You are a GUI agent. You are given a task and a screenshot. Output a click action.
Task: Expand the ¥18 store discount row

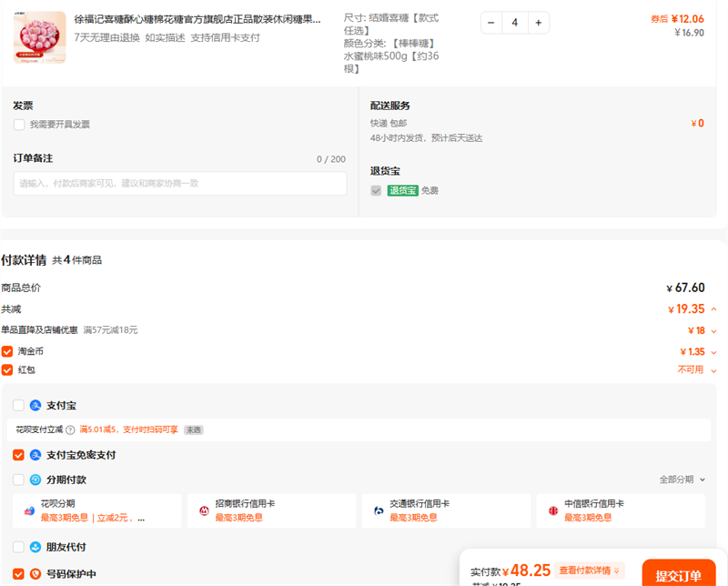tap(713, 331)
